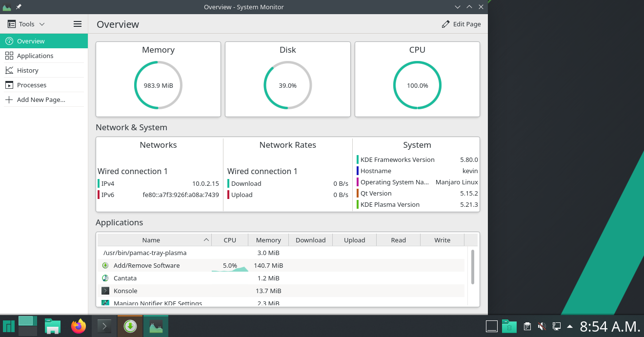The width and height of the screenshot is (644, 337).
Task: Select the Overview page
Action: pyautogui.click(x=44, y=41)
